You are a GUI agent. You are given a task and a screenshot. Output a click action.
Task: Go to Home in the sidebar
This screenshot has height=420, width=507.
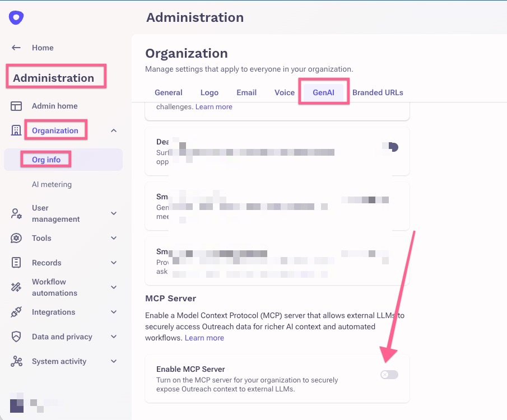coord(43,48)
